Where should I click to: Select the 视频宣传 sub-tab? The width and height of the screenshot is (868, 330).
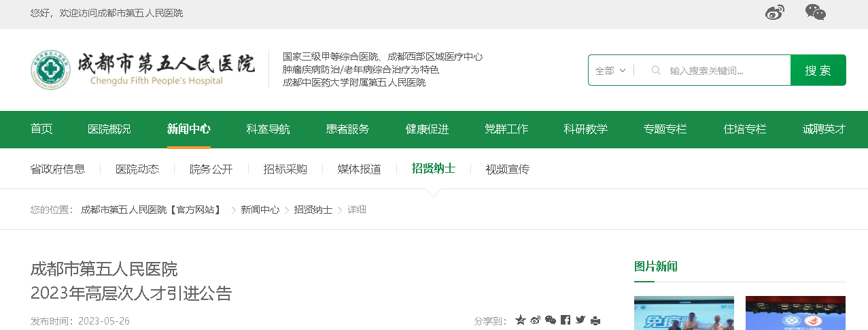point(507,169)
